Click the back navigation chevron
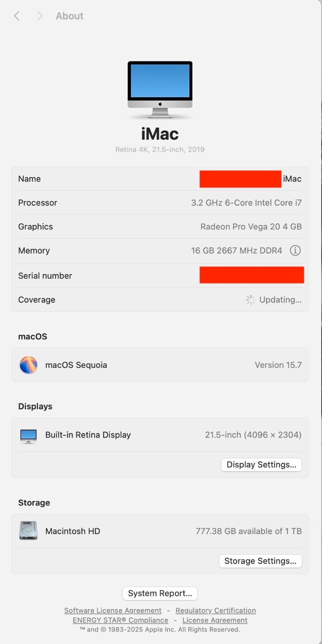This screenshot has height=644, width=322. [x=17, y=16]
